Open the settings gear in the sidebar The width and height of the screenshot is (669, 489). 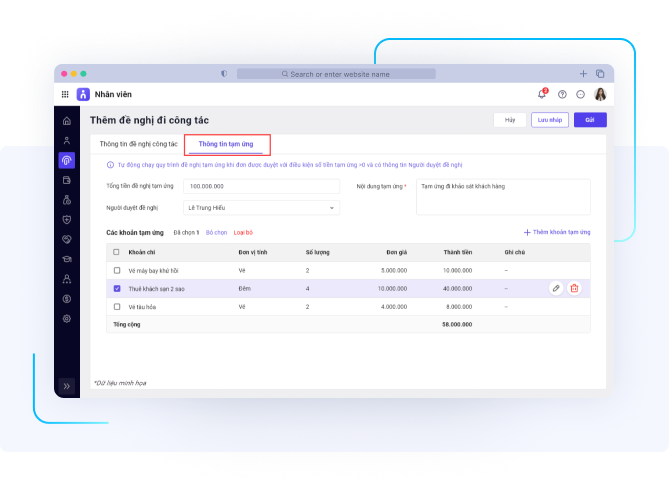pos(67,318)
